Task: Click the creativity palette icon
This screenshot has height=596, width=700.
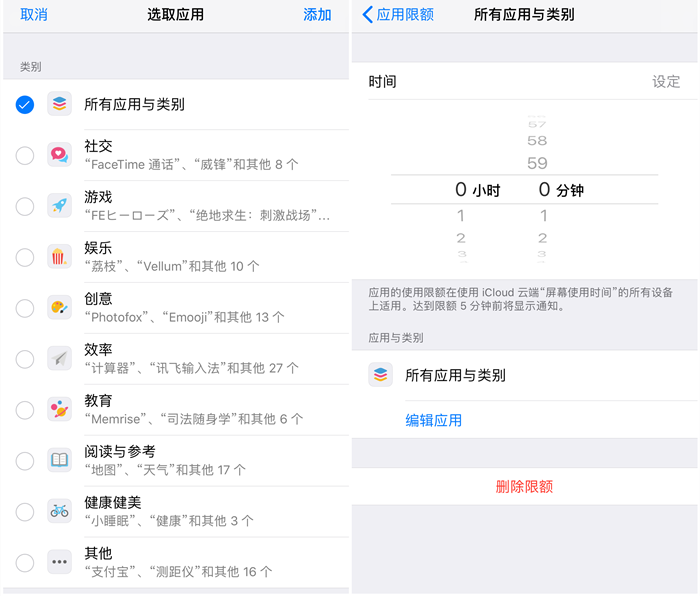Action: [60, 308]
